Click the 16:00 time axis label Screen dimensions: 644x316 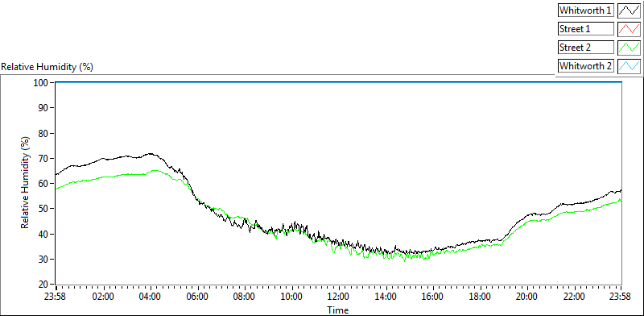[432, 297]
